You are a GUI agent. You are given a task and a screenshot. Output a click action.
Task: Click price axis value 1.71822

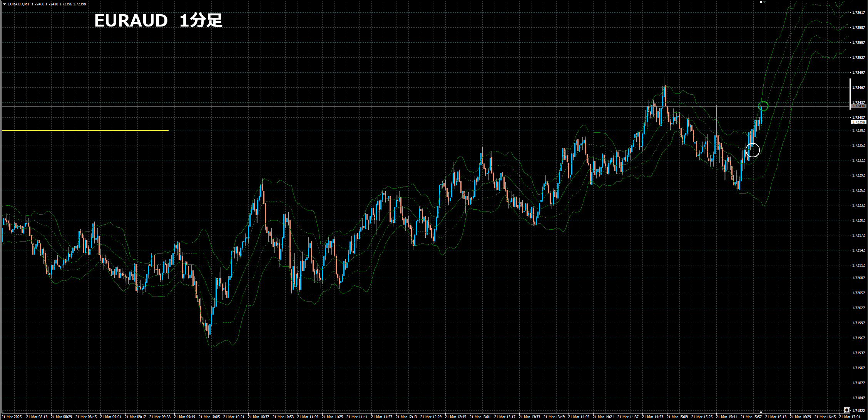858,411
